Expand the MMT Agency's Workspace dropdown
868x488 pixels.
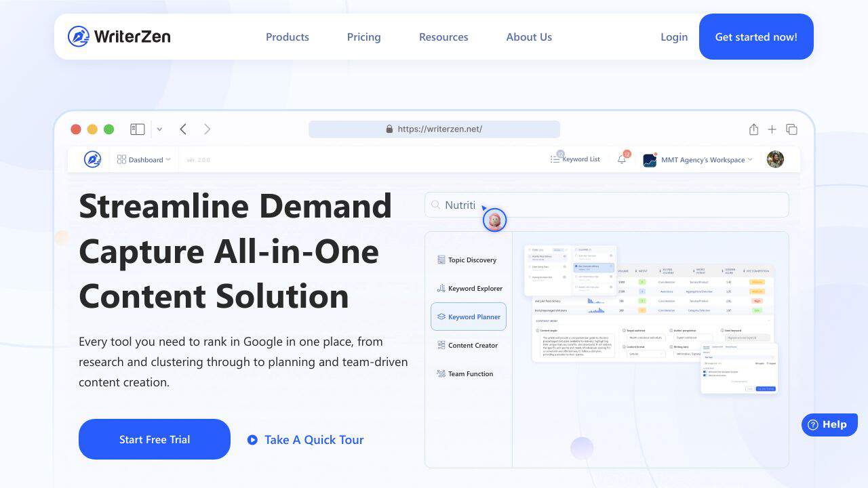coord(698,160)
